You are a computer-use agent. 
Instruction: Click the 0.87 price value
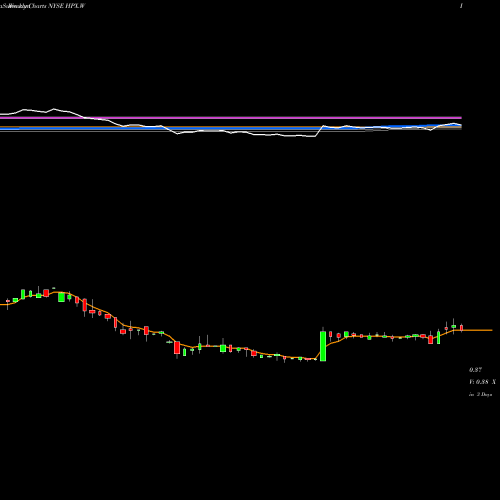point(475,370)
